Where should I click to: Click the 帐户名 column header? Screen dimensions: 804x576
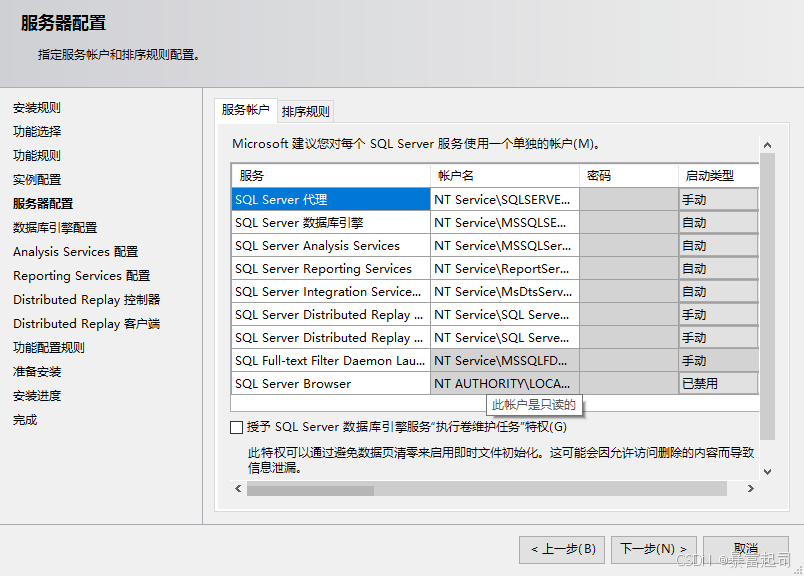tap(504, 175)
